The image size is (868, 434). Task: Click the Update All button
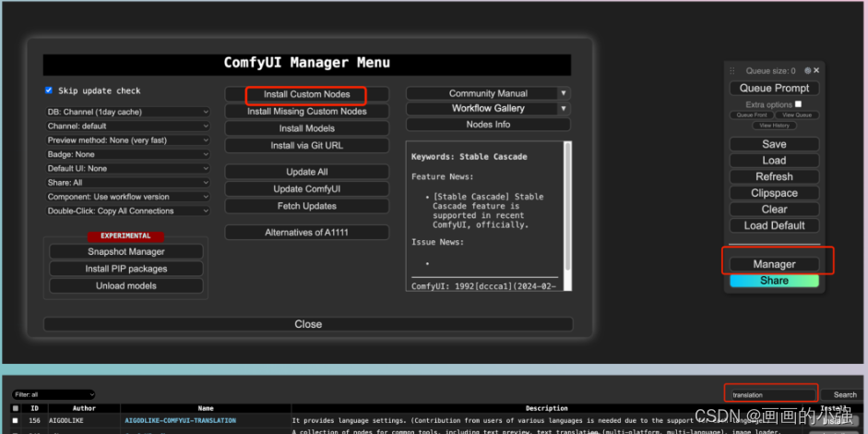(306, 172)
